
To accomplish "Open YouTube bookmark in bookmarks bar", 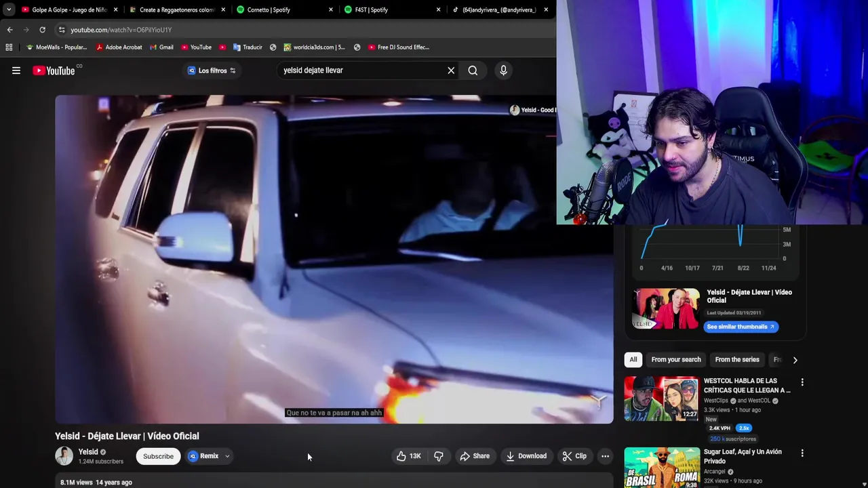I will point(196,47).
